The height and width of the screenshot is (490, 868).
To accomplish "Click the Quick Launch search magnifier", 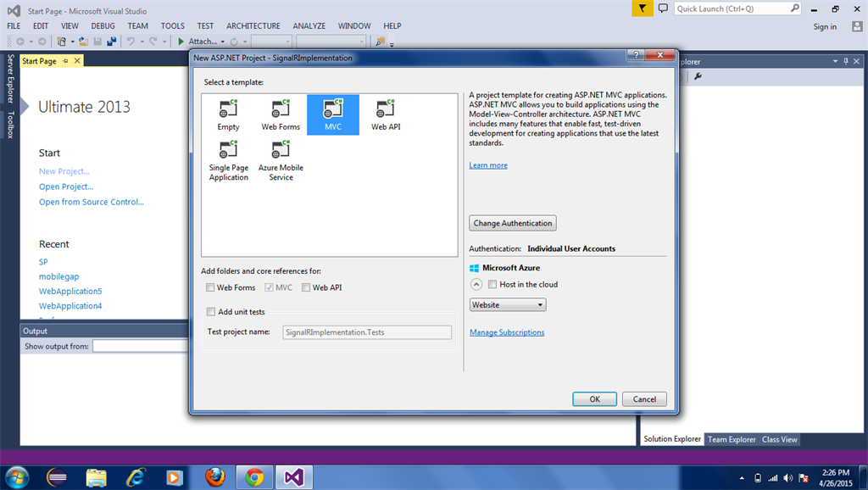I will pos(795,8).
